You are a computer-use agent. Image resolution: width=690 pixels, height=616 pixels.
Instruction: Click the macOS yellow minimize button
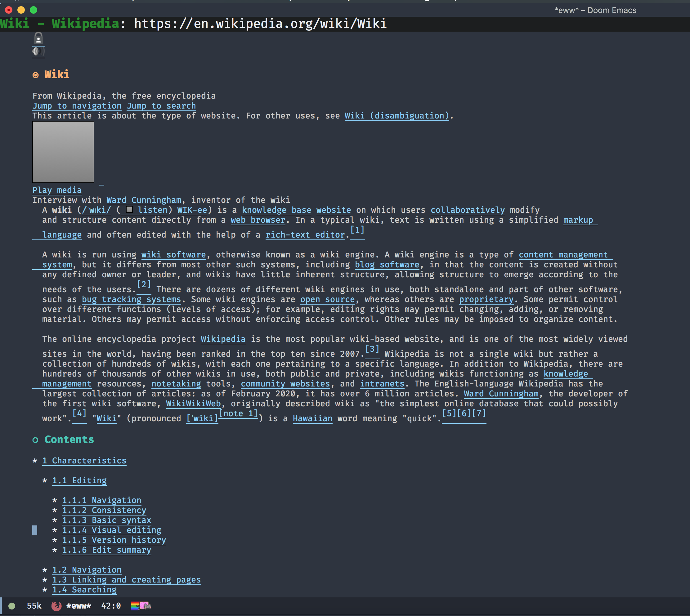pos(21,10)
